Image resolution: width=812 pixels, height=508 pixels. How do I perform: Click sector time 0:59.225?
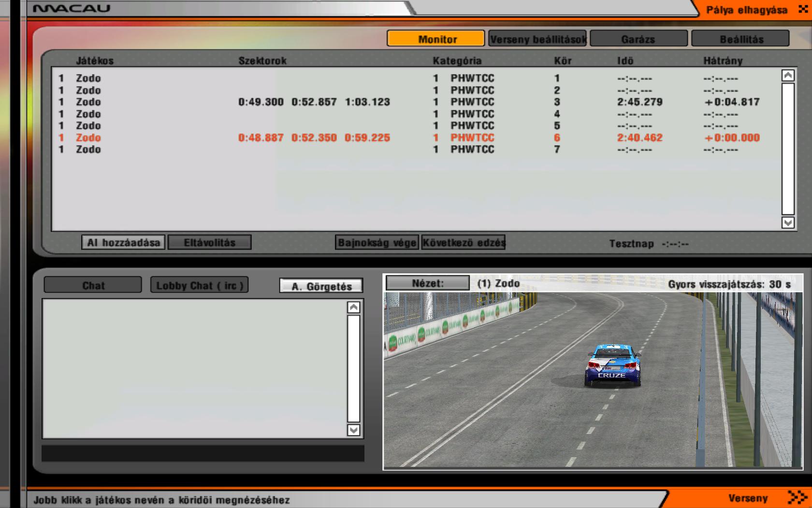[367, 137]
